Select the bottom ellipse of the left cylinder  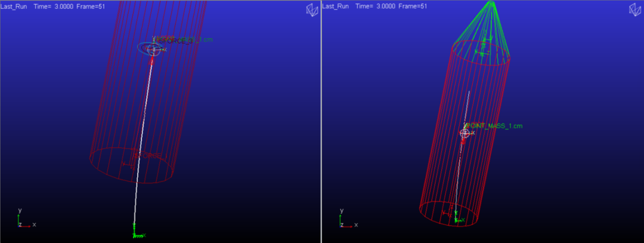click(131, 165)
